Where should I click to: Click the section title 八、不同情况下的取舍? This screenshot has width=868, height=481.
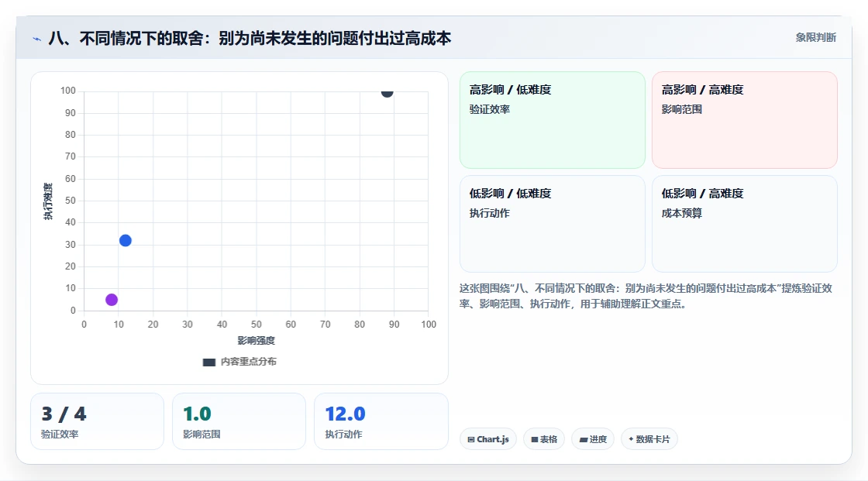coord(250,38)
